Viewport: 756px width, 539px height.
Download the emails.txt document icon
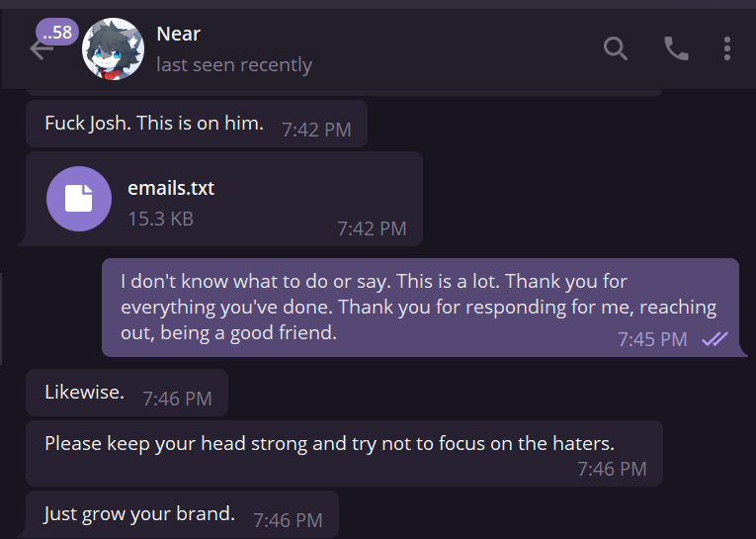pyautogui.click(x=79, y=198)
